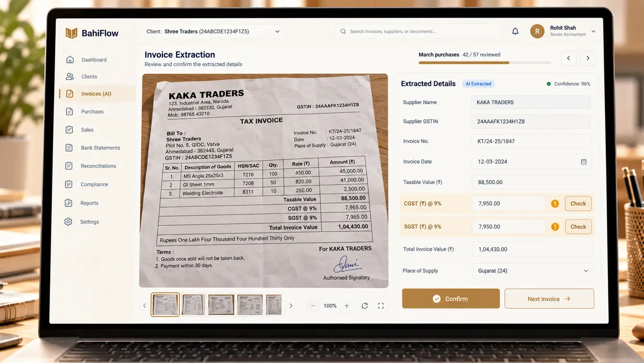Click the Purchses sidebar icon
Viewport: 644px width, 363px height.
(69, 111)
